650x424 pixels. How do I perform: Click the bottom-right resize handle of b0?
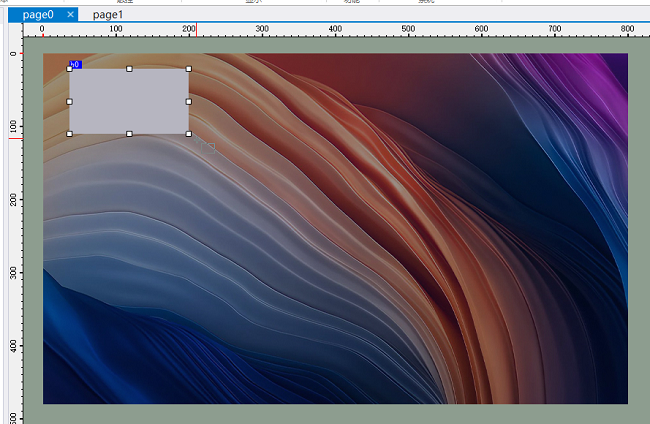[189, 134]
